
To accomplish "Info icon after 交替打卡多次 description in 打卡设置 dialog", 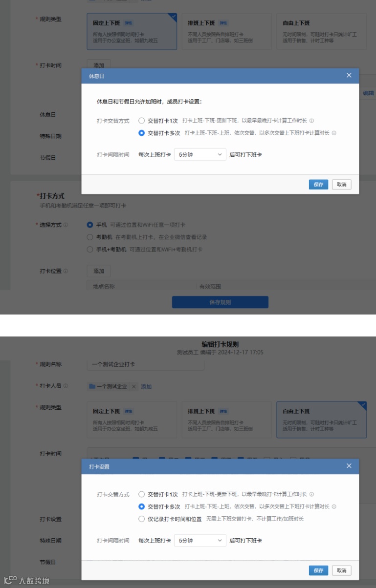I will pos(334,507).
